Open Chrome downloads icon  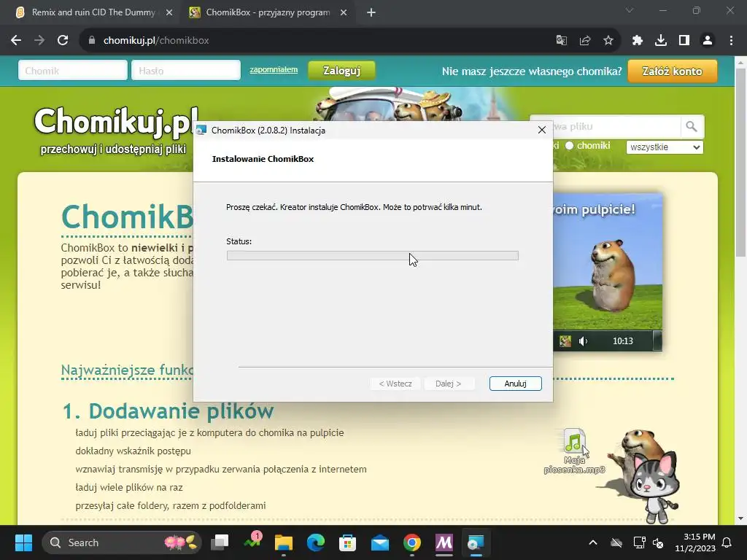pyautogui.click(x=661, y=41)
